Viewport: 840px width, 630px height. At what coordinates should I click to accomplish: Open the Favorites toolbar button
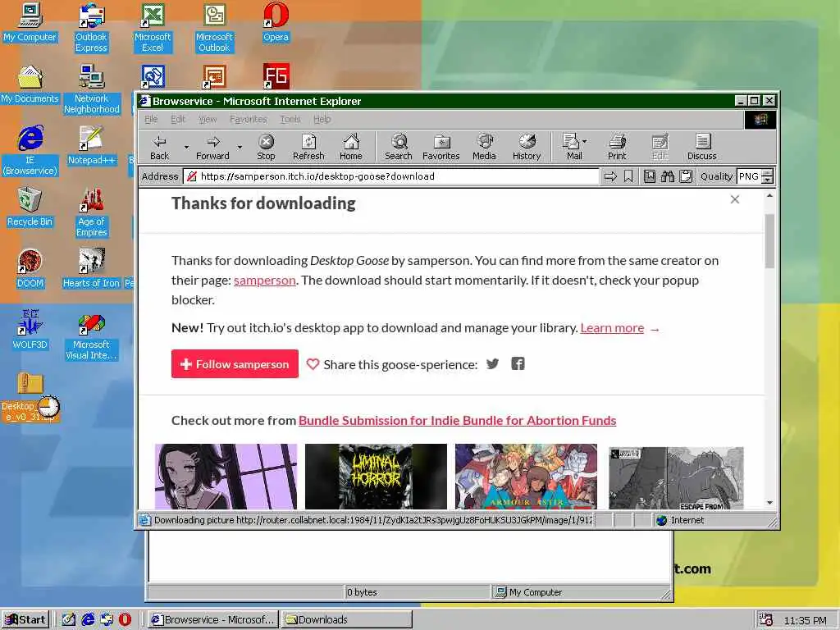(x=441, y=148)
